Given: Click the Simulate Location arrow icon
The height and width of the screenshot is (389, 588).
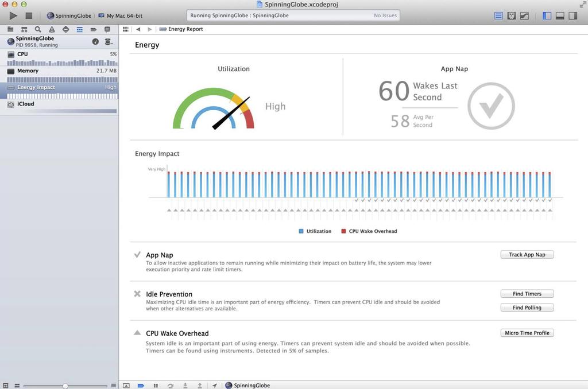Looking at the screenshot, I should 215,386.
